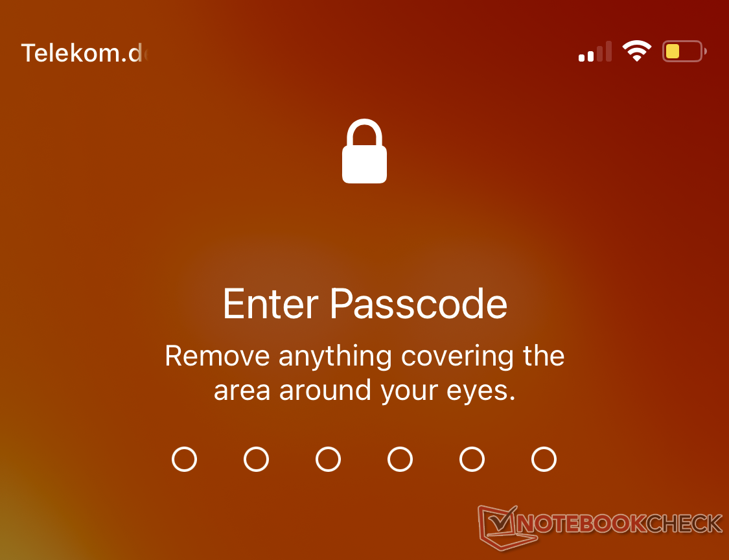Tap the white padlock icon
Screen dimensions: 729x560
click(x=364, y=151)
